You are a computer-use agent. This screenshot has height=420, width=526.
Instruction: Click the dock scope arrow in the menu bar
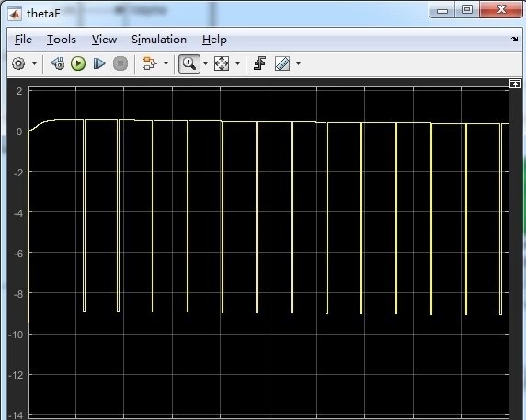point(515,40)
